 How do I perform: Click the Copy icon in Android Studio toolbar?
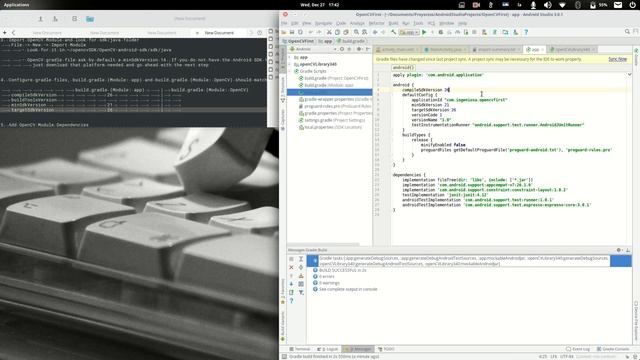pos(338,32)
